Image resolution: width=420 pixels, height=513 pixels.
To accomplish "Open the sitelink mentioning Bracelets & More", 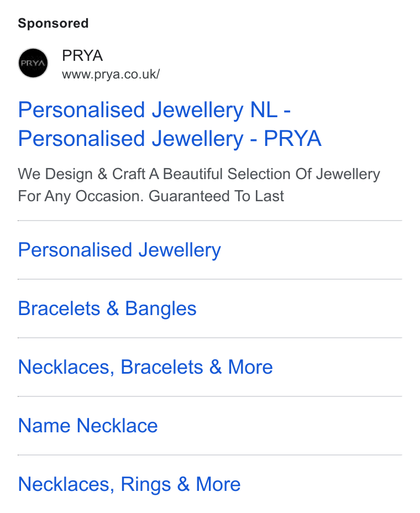I will point(145,367).
